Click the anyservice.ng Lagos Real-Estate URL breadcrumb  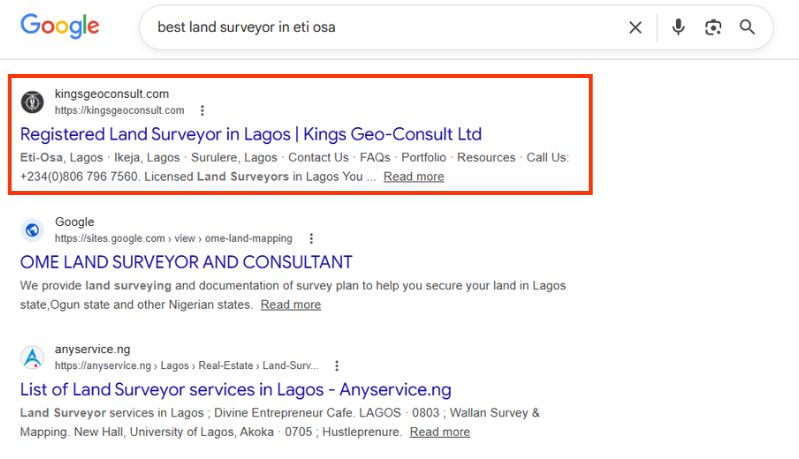[187, 366]
